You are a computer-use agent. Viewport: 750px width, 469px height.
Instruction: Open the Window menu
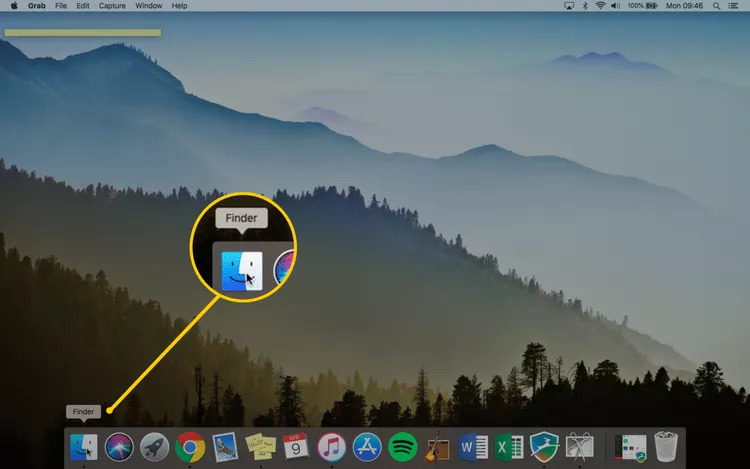[148, 6]
